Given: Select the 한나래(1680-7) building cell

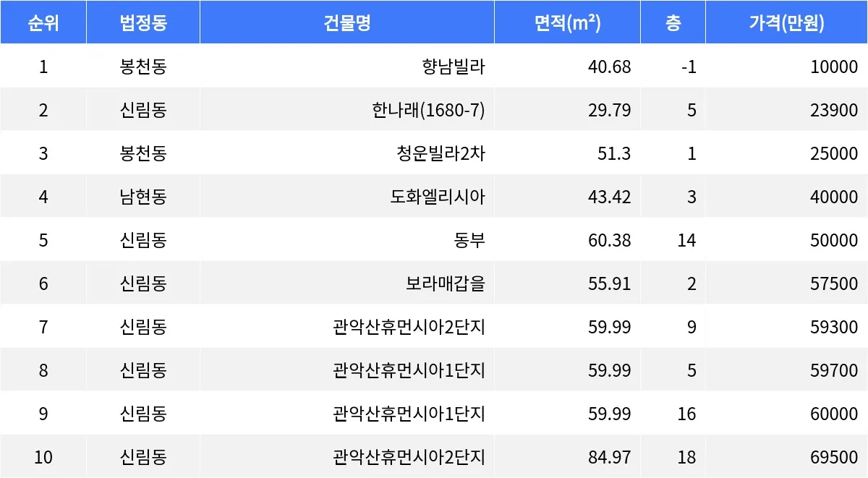Looking at the screenshot, I should pyautogui.click(x=428, y=111).
